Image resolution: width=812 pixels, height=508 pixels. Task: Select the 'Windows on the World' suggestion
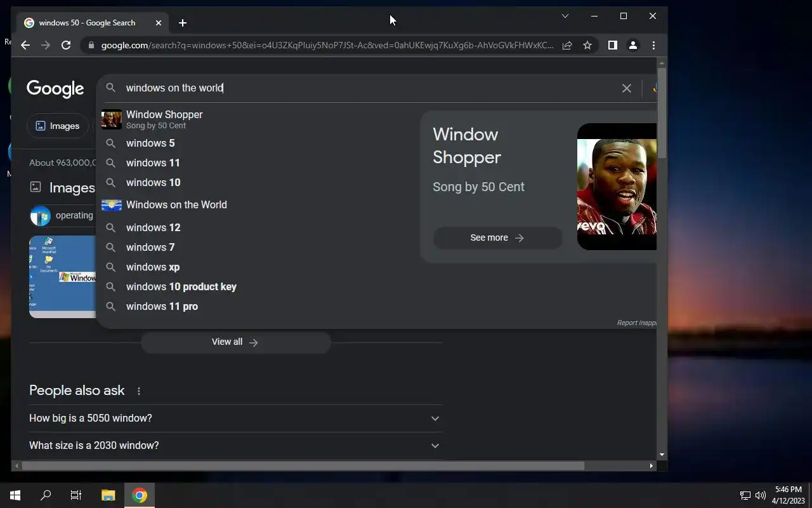257,204
